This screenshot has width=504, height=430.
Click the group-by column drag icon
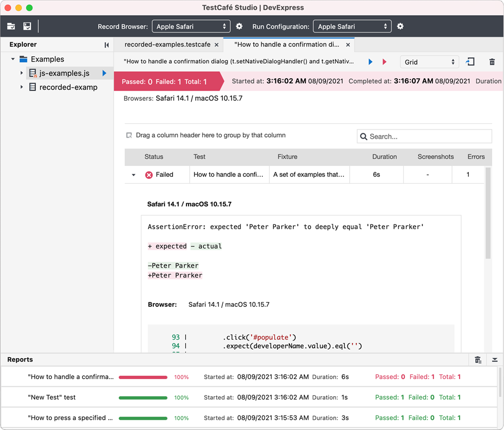pyautogui.click(x=129, y=135)
